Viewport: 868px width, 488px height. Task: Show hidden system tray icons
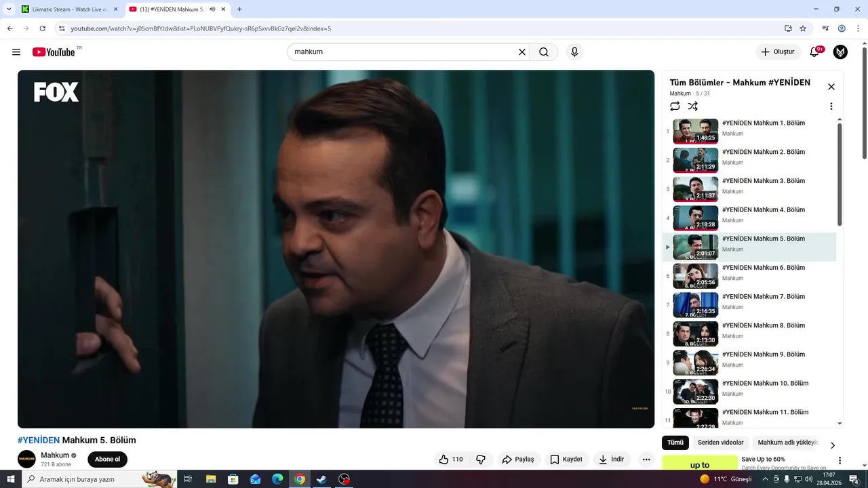tap(766, 479)
